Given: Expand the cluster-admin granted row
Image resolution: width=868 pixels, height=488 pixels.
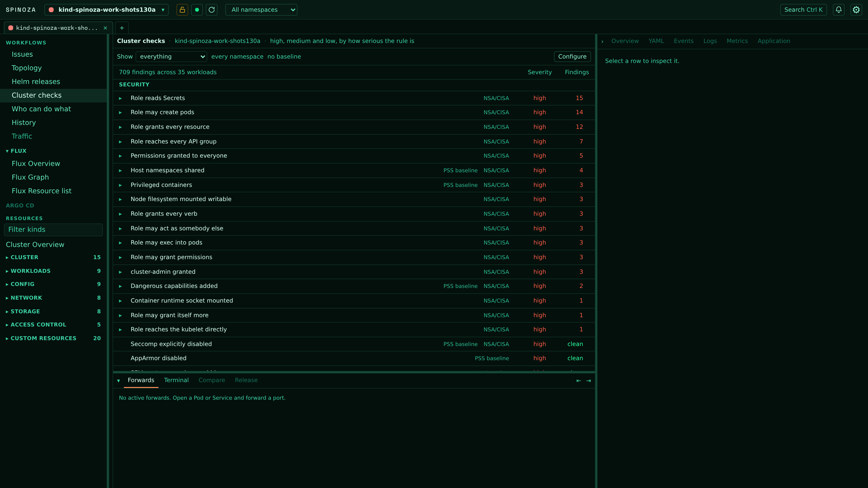Looking at the screenshot, I should [120, 272].
